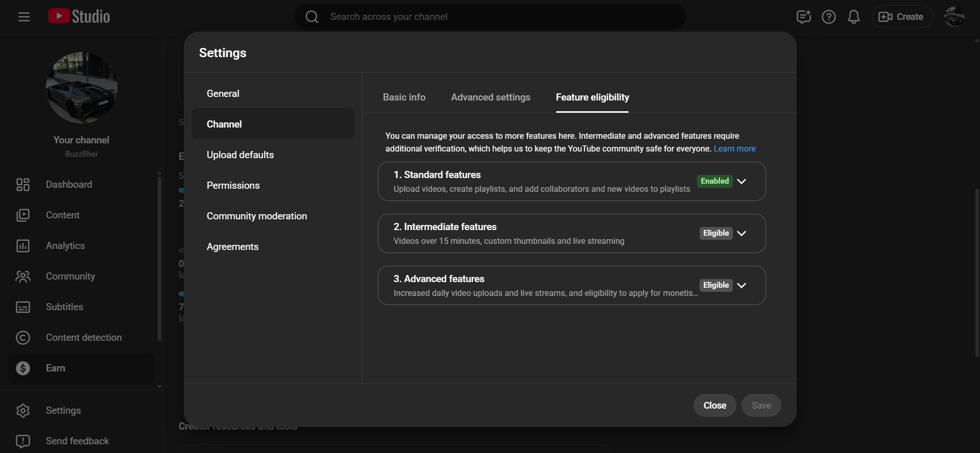Click the search across your channel field
This screenshot has height=453, width=980.
click(490, 17)
